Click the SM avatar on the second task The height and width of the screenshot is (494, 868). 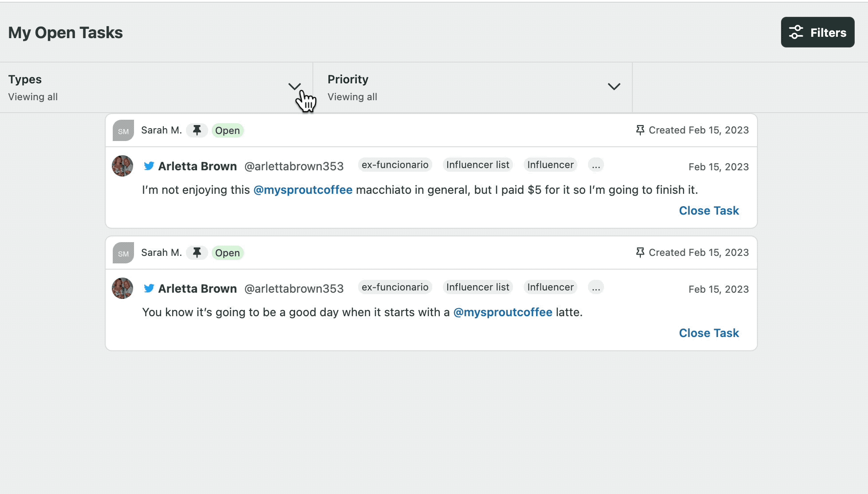[123, 252]
